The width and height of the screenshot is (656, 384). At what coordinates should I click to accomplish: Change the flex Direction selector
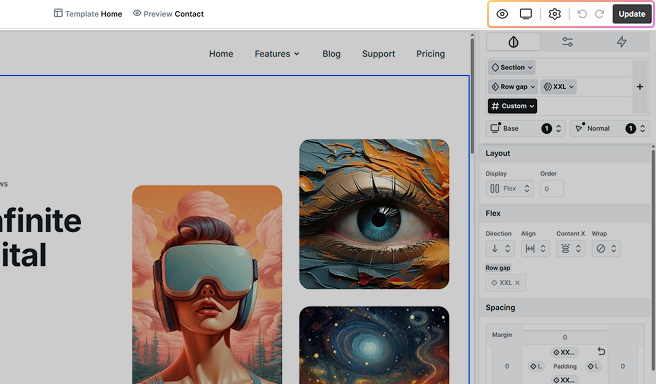point(500,248)
